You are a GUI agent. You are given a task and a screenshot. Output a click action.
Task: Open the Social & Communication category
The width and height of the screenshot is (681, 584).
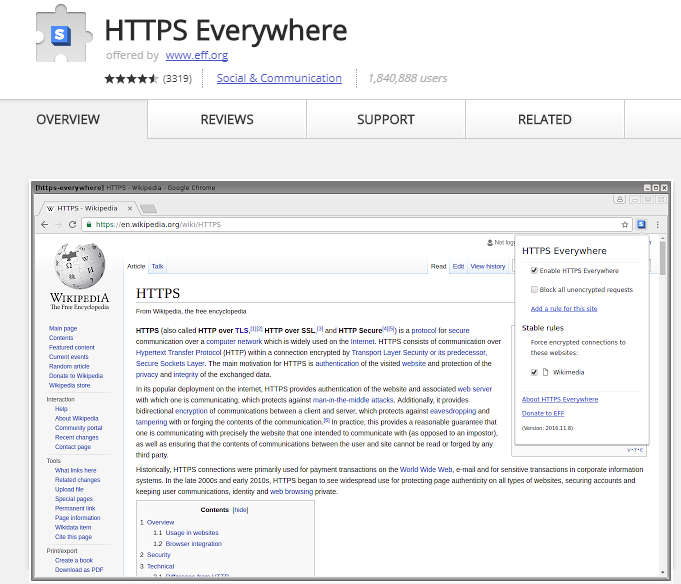point(279,78)
